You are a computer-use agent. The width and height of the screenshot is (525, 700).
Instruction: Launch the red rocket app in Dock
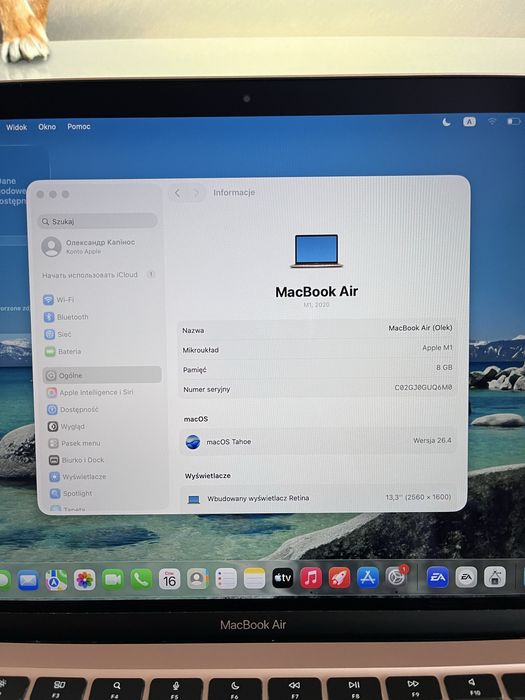pos(339,578)
